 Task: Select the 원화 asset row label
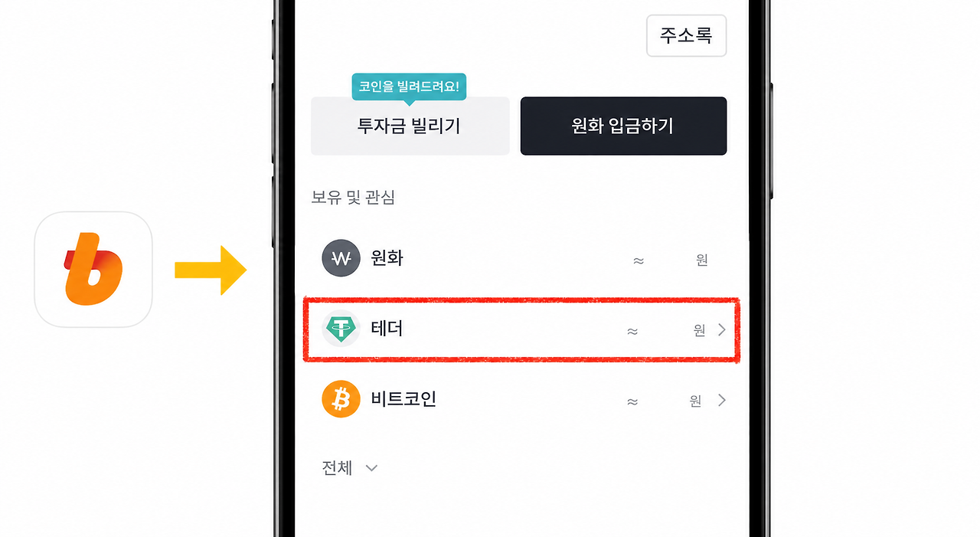[x=387, y=258]
